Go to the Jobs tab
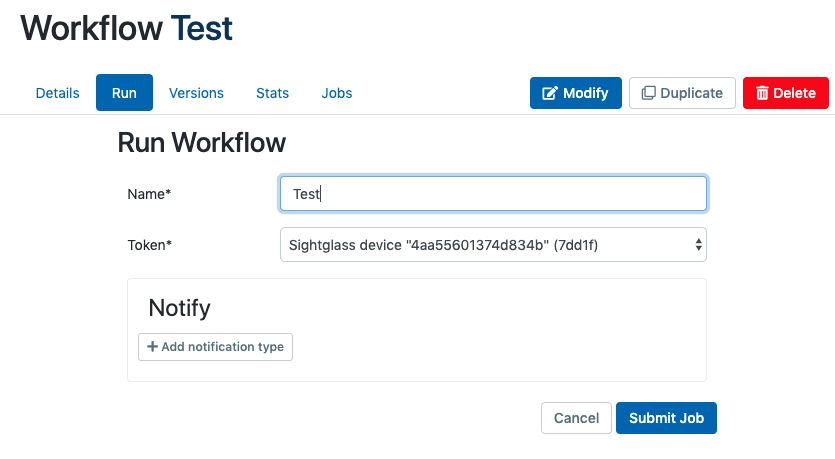Image resolution: width=835 pixels, height=459 pixels. click(337, 93)
